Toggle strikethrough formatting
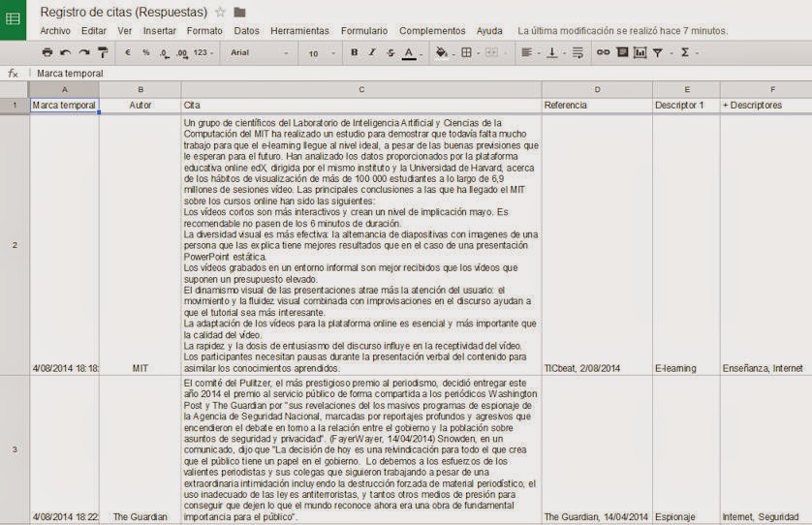 click(390, 52)
